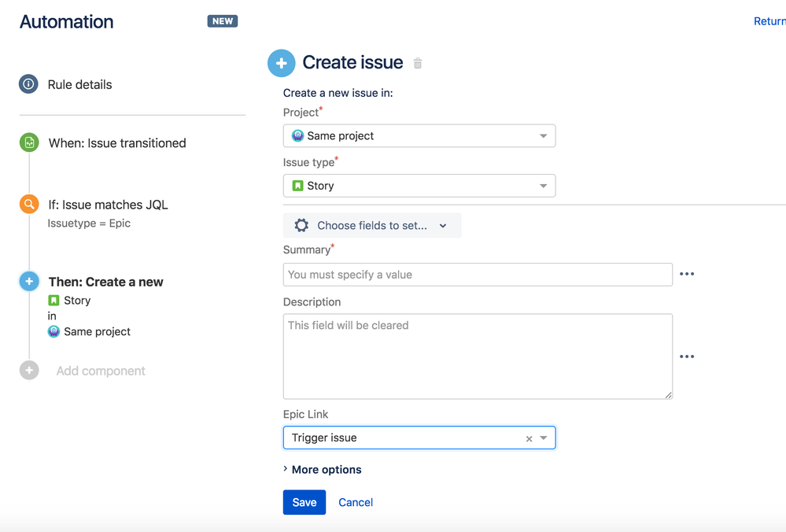Click the grey Add component plus icon
Image resolution: width=786 pixels, height=532 pixels.
[x=29, y=371]
